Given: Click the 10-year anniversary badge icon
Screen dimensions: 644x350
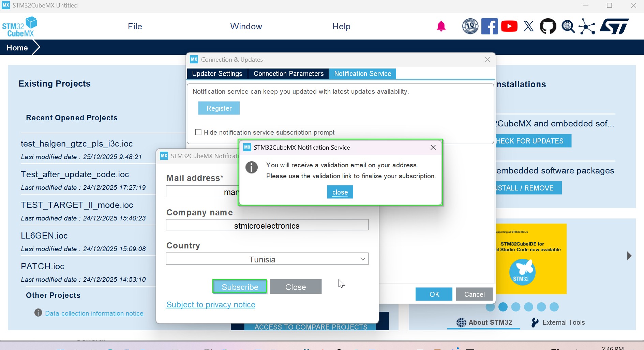Looking at the screenshot, I should pyautogui.click(x=470, y=26).
